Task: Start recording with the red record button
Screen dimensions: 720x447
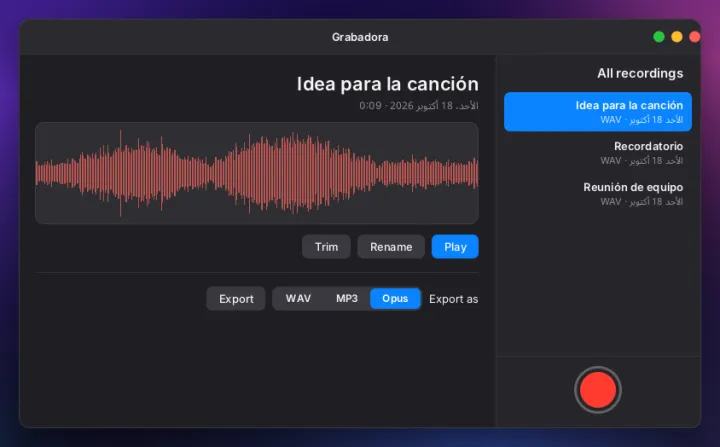Action: [597, 390]
